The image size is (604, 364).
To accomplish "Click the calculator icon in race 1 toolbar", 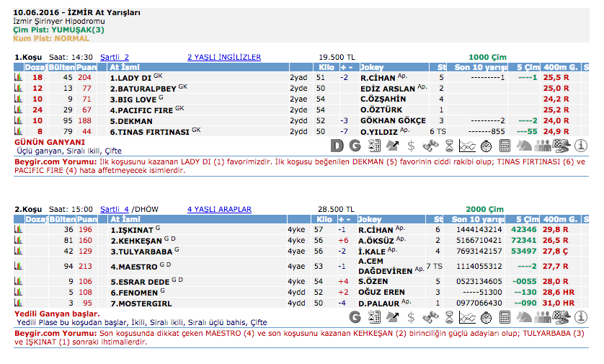I will (x=505, y=146).
